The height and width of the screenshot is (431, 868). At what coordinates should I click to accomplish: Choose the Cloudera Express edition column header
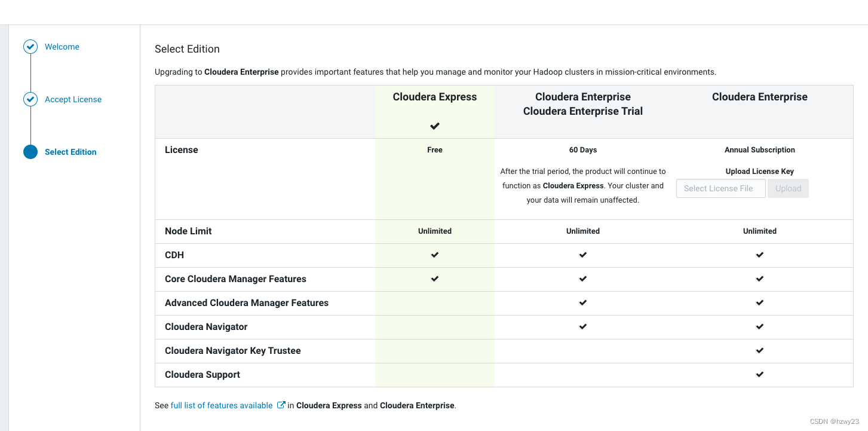click(x=435, y=97)
